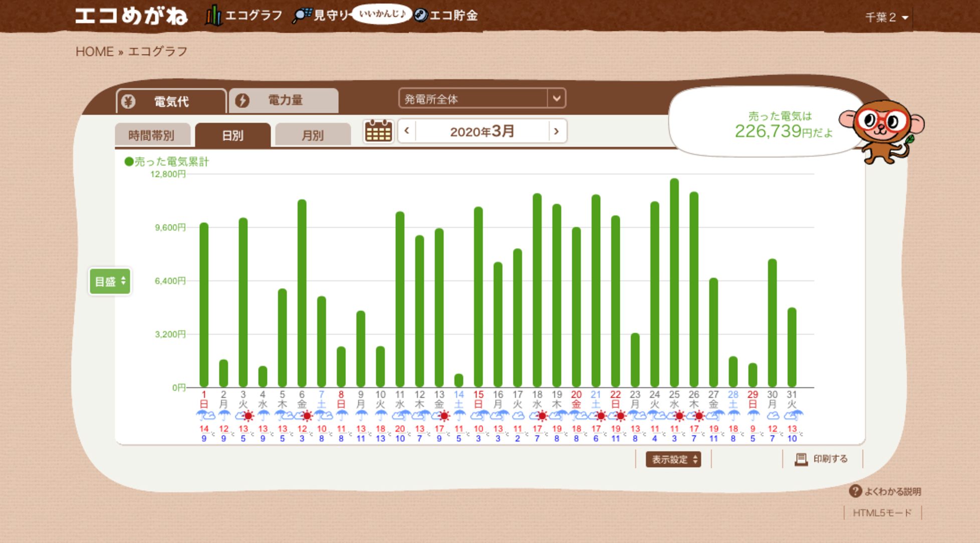Select the 月別 tab
Viewport: 980px width, 543px height.
(313, 135)
